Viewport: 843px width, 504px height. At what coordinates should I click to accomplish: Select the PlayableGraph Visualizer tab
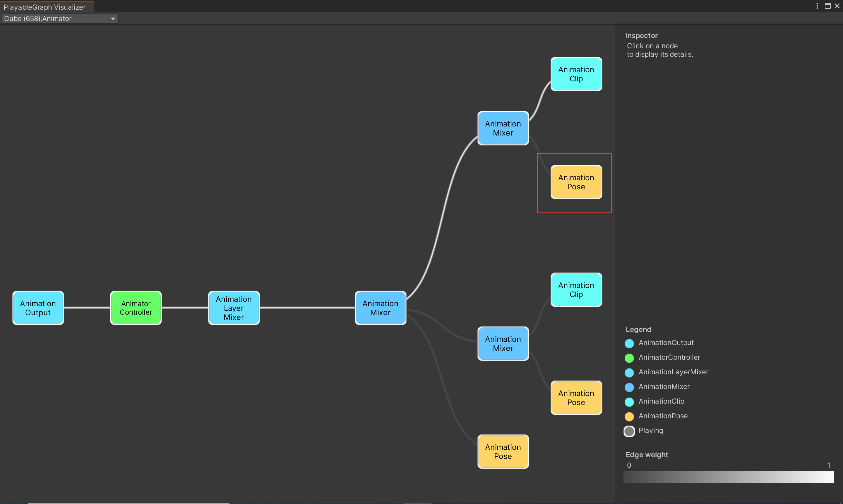click(45, 7)
